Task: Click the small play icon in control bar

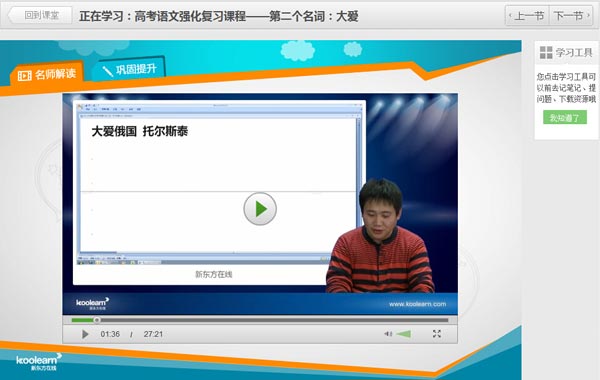Action: [x=85, y=334]
